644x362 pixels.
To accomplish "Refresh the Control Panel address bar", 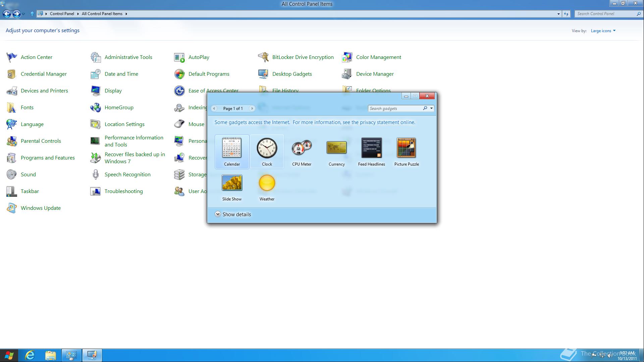I will tap(566, 14).
